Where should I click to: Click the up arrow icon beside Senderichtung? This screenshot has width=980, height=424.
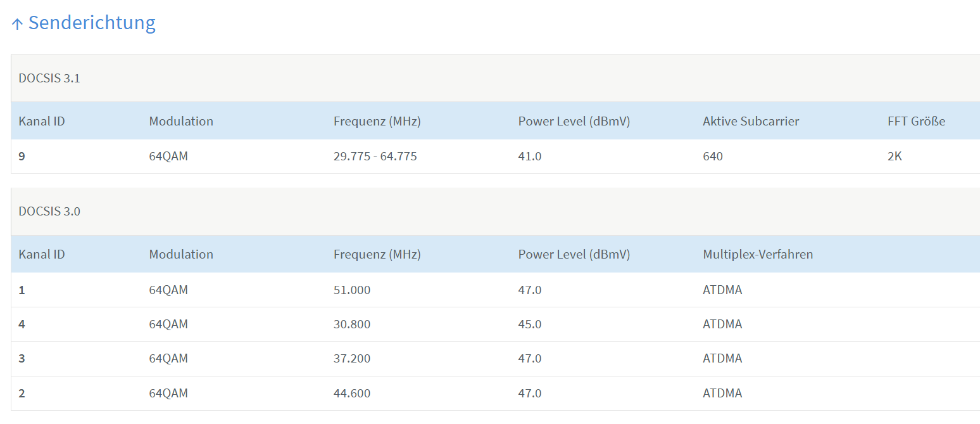click(x=17, y=24)
